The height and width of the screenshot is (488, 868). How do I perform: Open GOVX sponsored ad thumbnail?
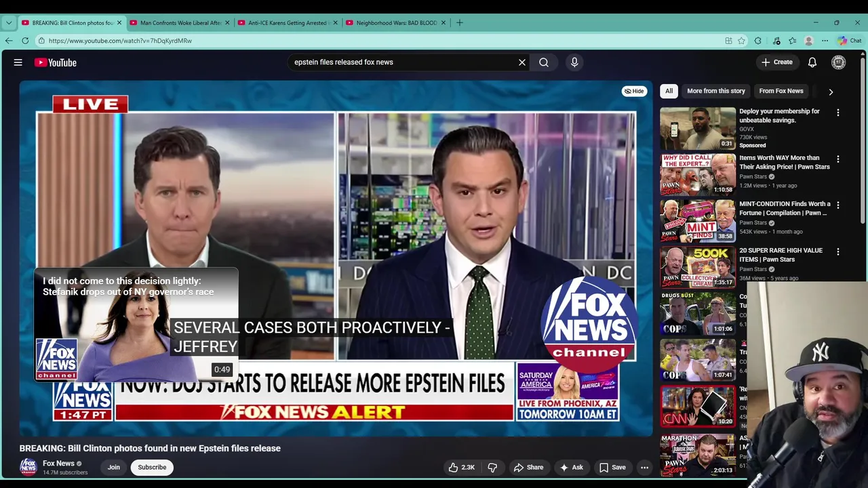point(698,128)
